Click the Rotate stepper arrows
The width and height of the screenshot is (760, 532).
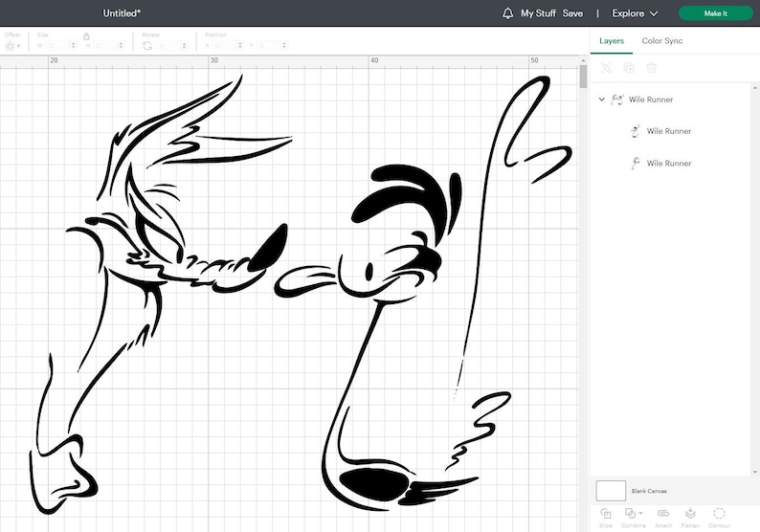coord(184,46)
